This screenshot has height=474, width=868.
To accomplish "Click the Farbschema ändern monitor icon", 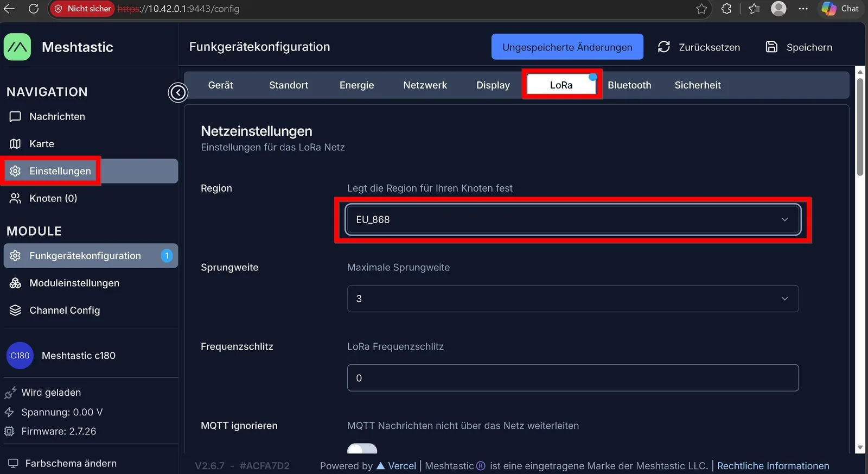I will click(13, 464).
